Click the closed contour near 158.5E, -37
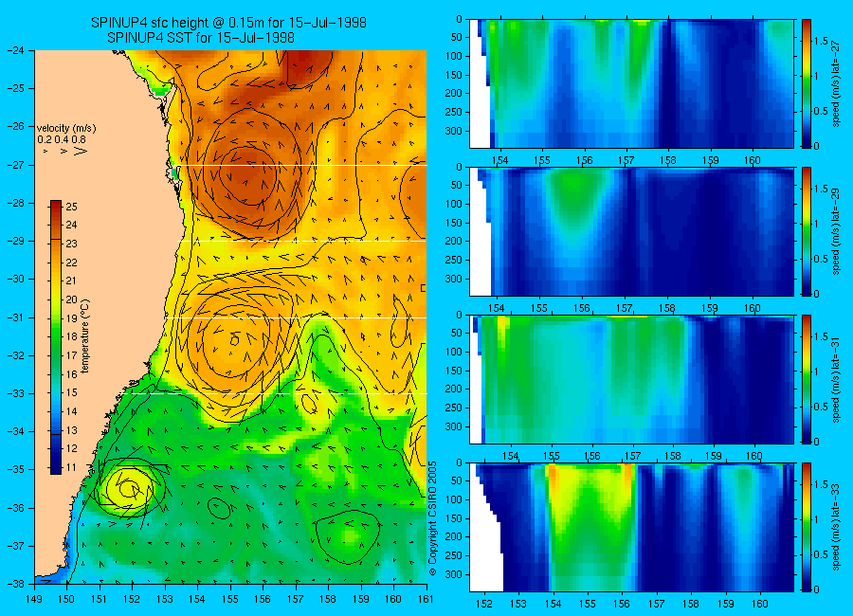The image size is (853, 616). click(348, 537)
